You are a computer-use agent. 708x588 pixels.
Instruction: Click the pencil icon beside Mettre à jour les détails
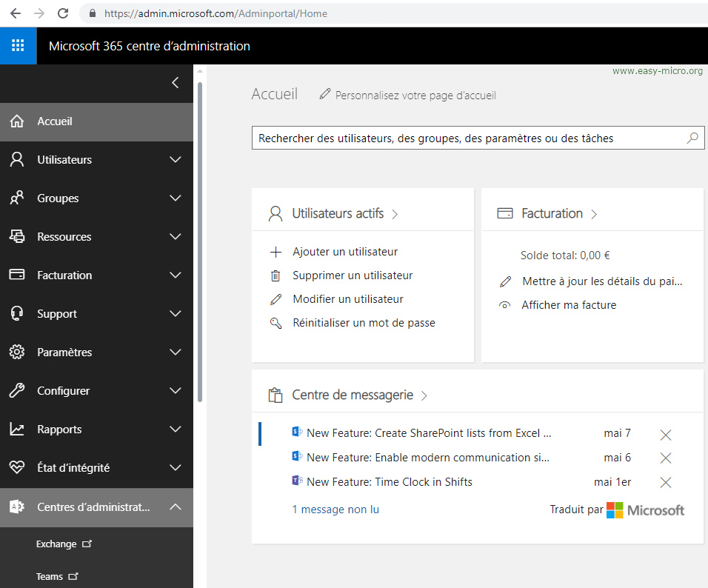505,282
